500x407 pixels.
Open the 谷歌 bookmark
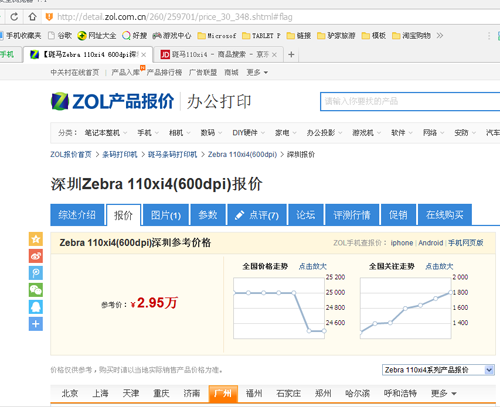(60, 35)
